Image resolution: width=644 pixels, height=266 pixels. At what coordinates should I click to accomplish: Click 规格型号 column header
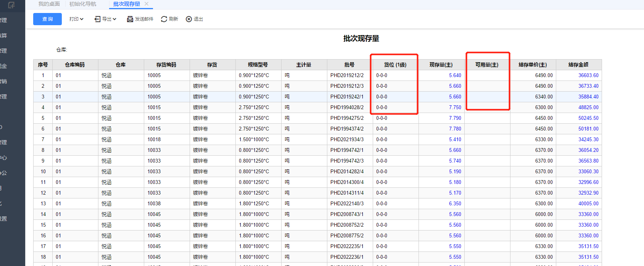point(258,65)
